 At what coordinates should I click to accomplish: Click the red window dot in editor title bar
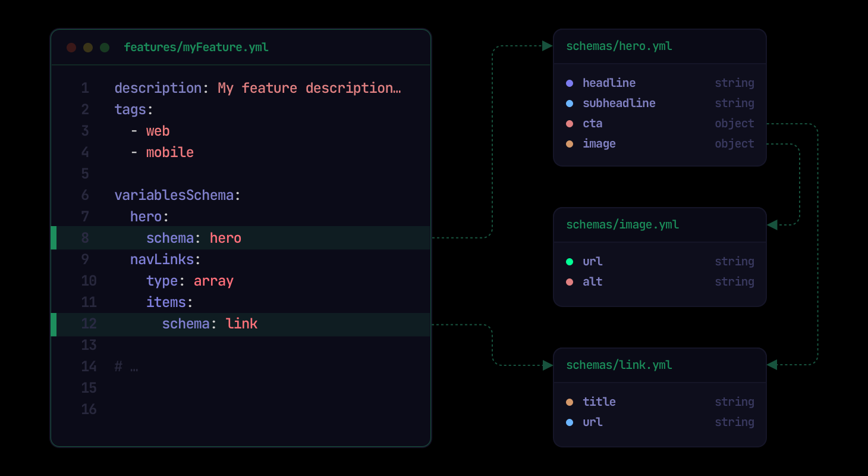click(x=71, y=48)
